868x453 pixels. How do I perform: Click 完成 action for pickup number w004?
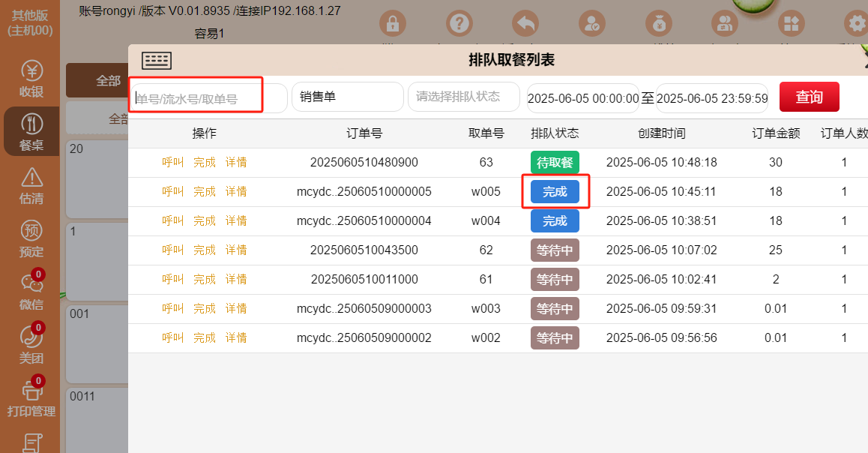[205, 221]
